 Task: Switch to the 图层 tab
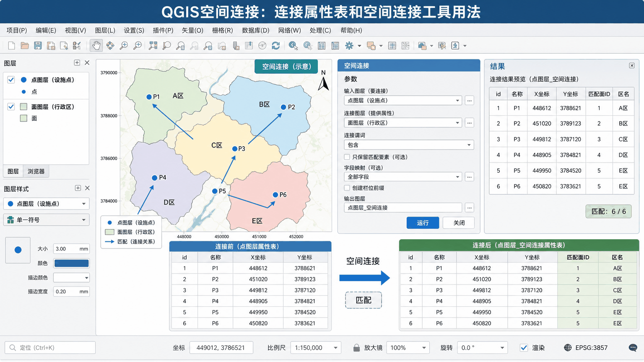coord(13,171)
